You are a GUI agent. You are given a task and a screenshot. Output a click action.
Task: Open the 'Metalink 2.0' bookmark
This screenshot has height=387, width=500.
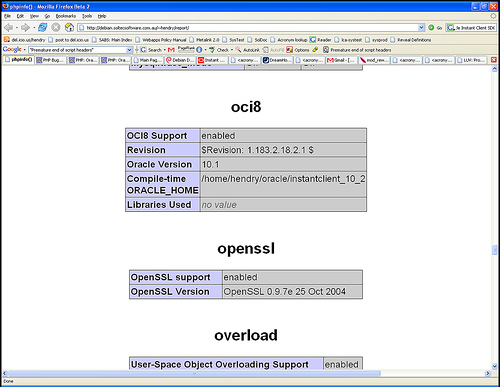[204, 40]
